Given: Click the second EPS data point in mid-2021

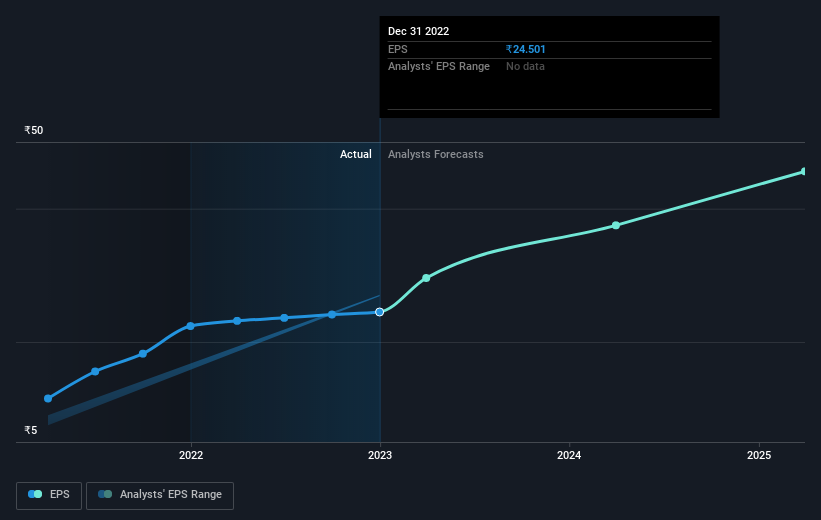Looking at the screenshot, I should [95, 371].
